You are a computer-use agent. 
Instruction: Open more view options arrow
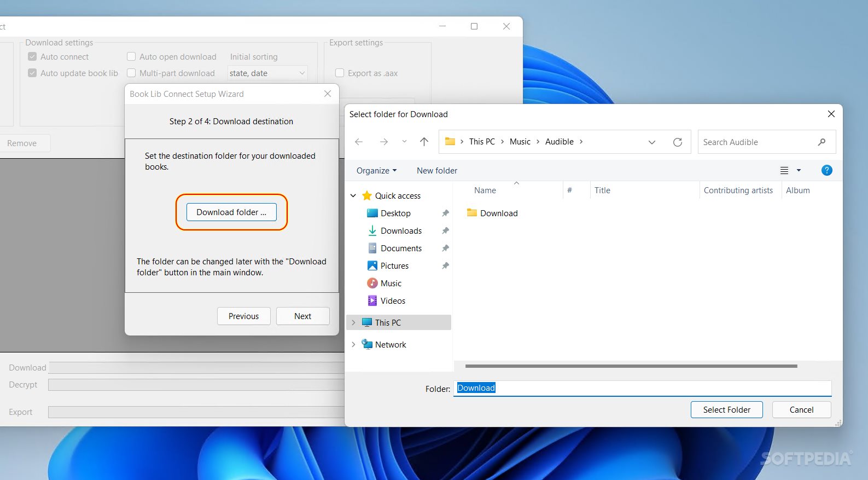coord(799,171)
